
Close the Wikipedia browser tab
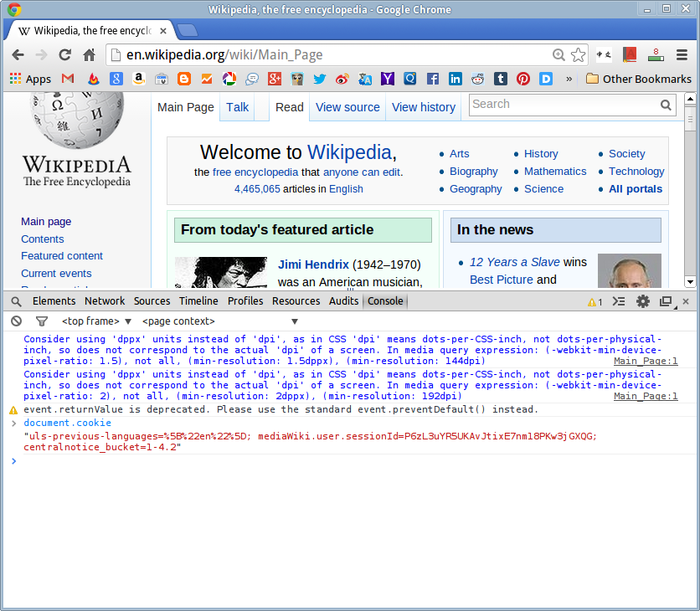click(x=163, y=31)
